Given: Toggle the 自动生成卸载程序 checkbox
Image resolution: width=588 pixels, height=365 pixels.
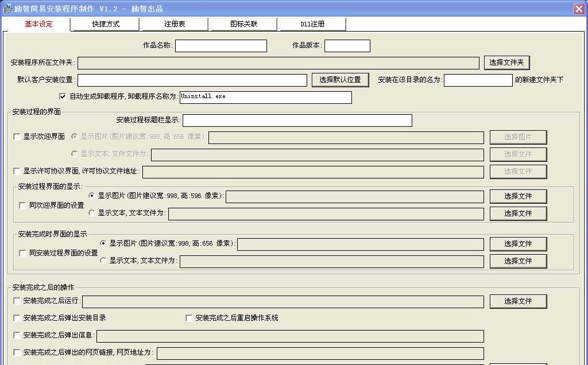Looking at the screenshot, I should 63,96.
